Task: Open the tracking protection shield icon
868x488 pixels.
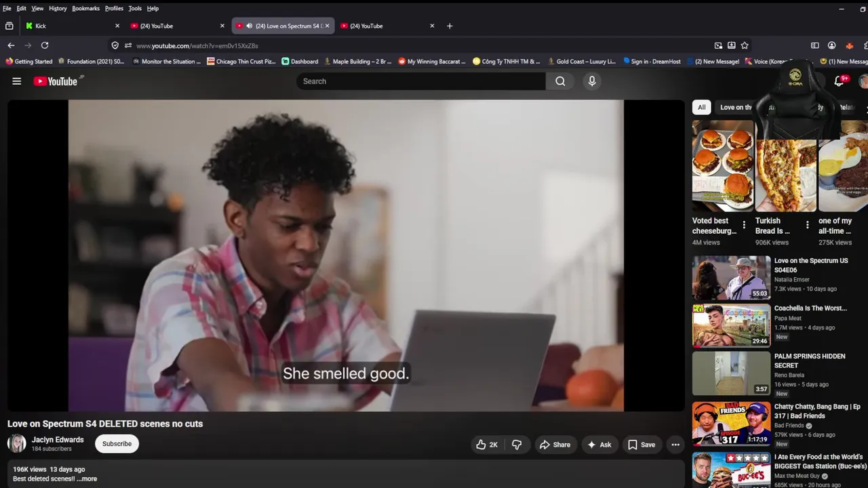Action: tap(115, 45)
